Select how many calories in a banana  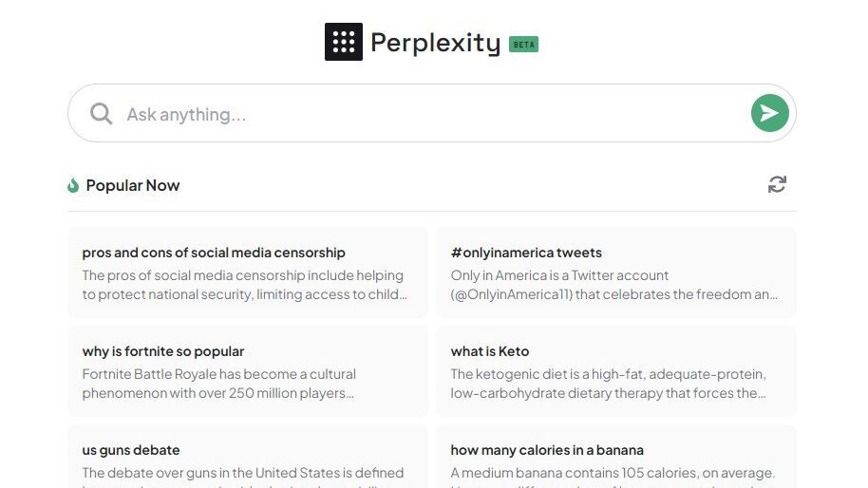click(x=547, y=450)
